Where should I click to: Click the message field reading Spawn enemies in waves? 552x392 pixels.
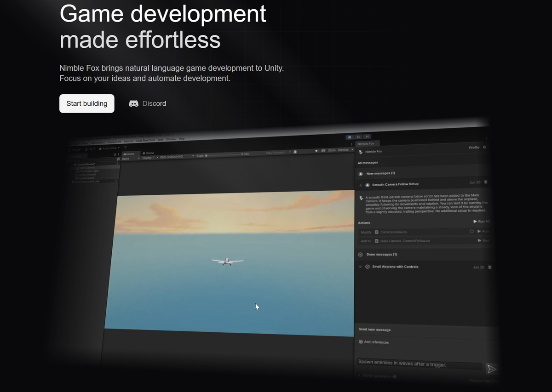[x=420, y=364]
